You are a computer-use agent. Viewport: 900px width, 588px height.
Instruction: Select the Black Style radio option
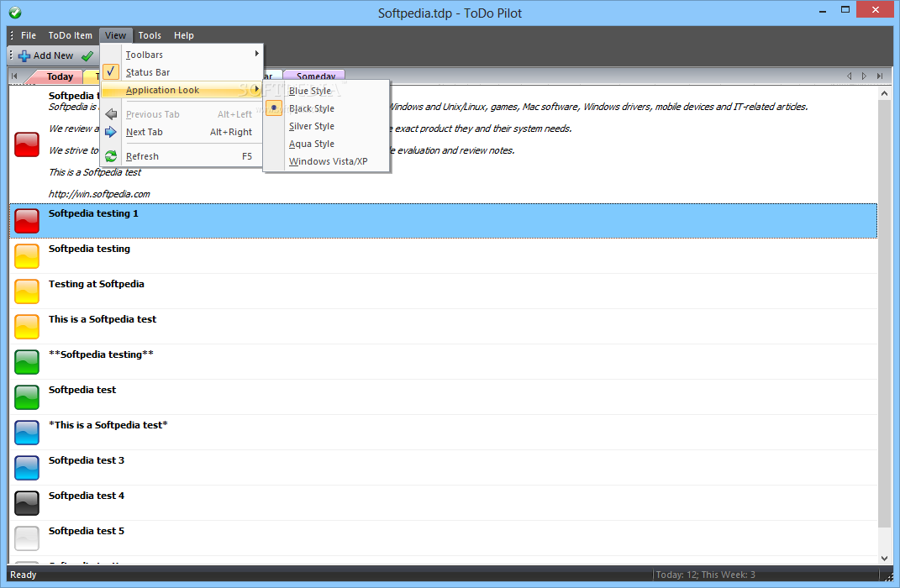[x=327, y=108]
